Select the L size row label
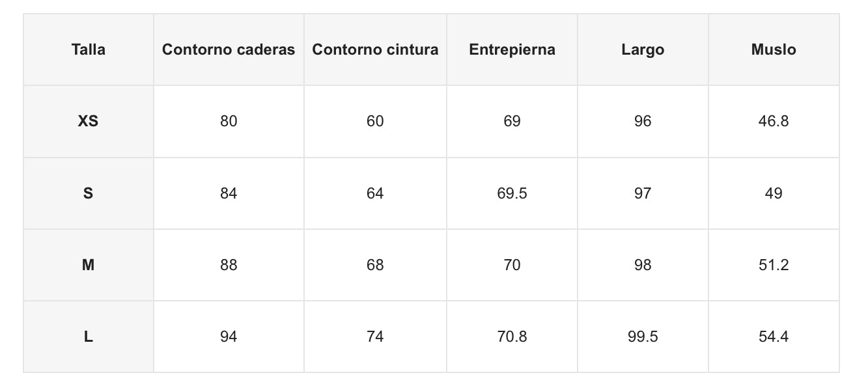 89,337
